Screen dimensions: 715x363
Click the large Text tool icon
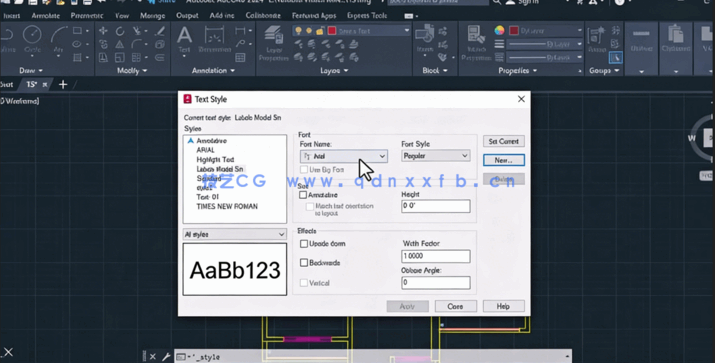184,39
